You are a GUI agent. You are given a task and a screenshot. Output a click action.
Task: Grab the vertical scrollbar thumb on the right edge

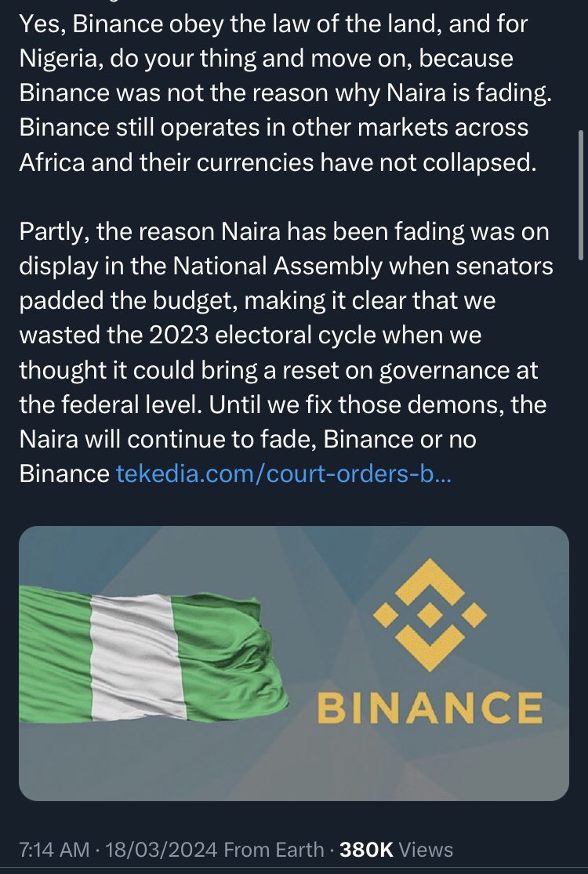(581, 194)
